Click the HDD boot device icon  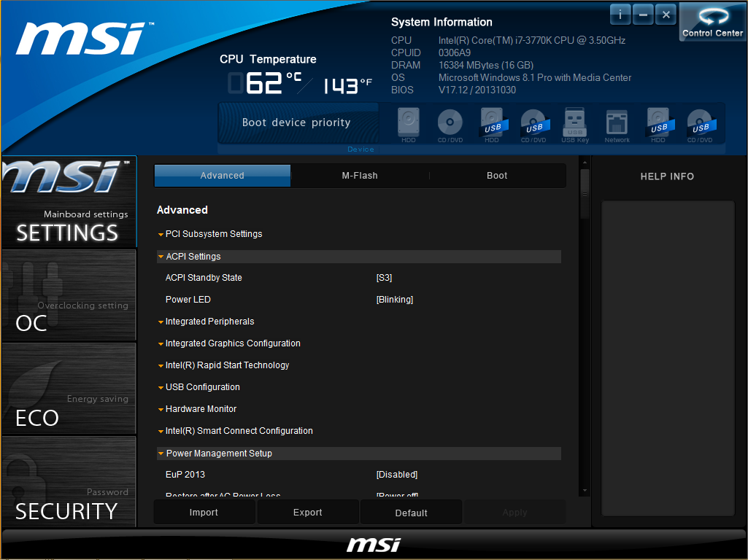pyautogui.click(x=409, y=125)
